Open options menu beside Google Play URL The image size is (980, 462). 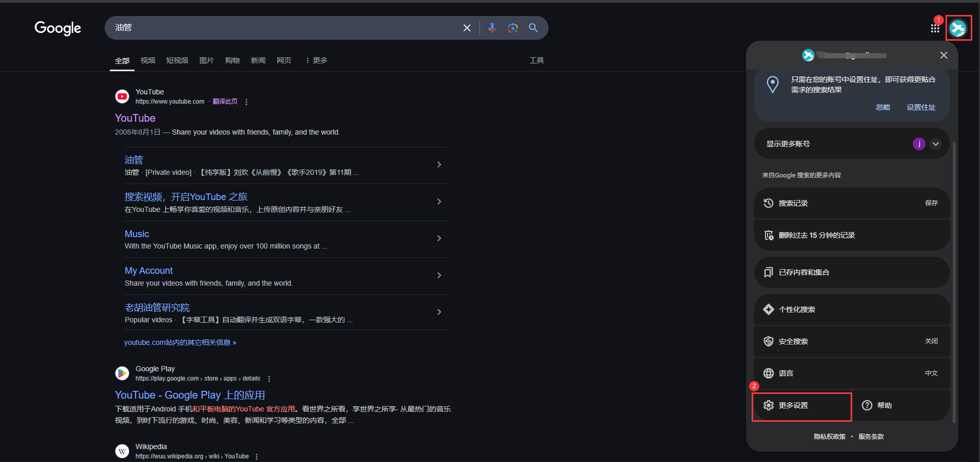[269, 379]
